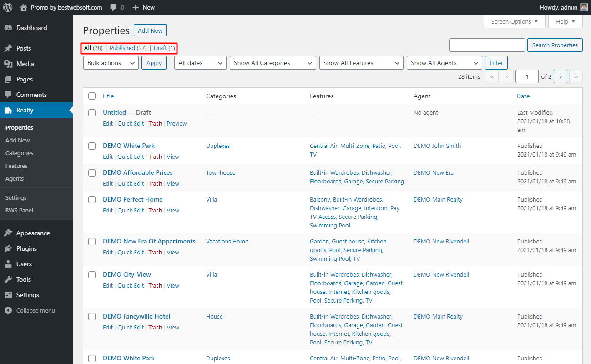Click the Media library icon
This screenshot has width=591, height=364.
pos(8,64)
